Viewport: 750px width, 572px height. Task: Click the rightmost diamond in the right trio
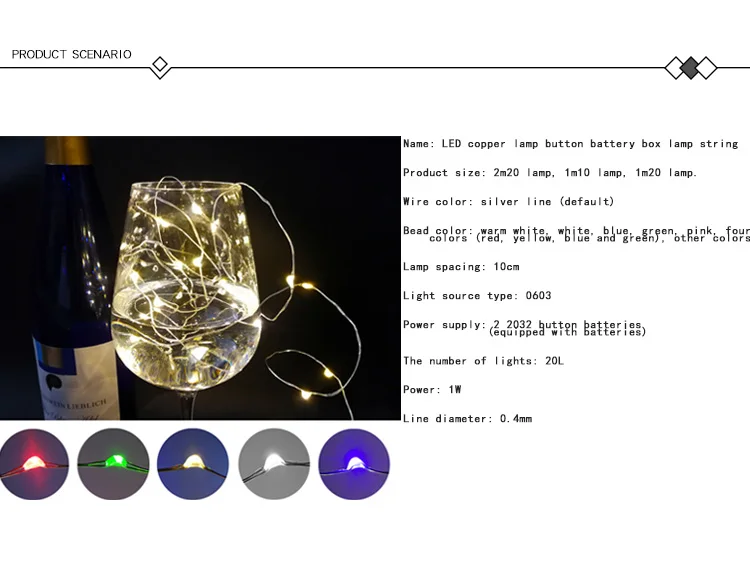click(706, 68)
